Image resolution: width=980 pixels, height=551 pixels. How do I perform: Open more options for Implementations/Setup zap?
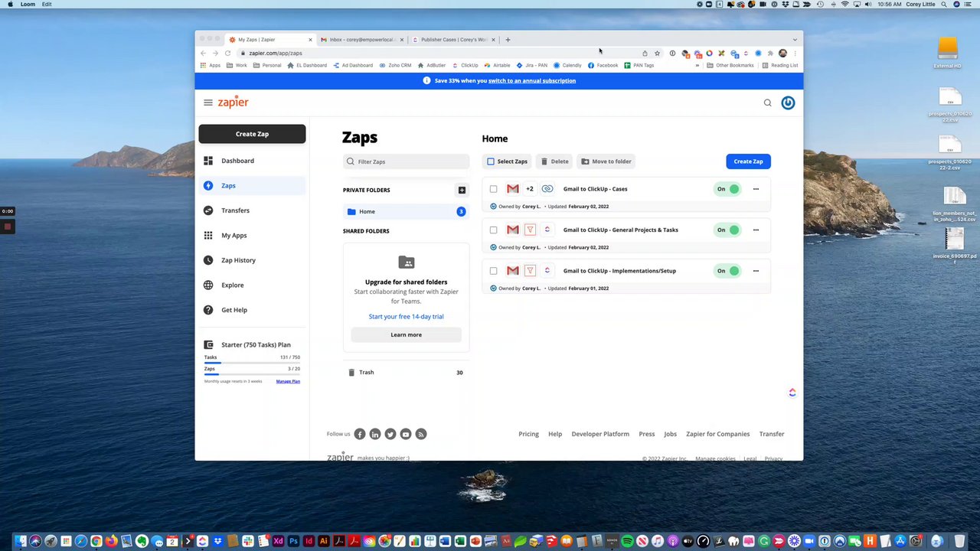pyautogui.click(x=756, y=271)
